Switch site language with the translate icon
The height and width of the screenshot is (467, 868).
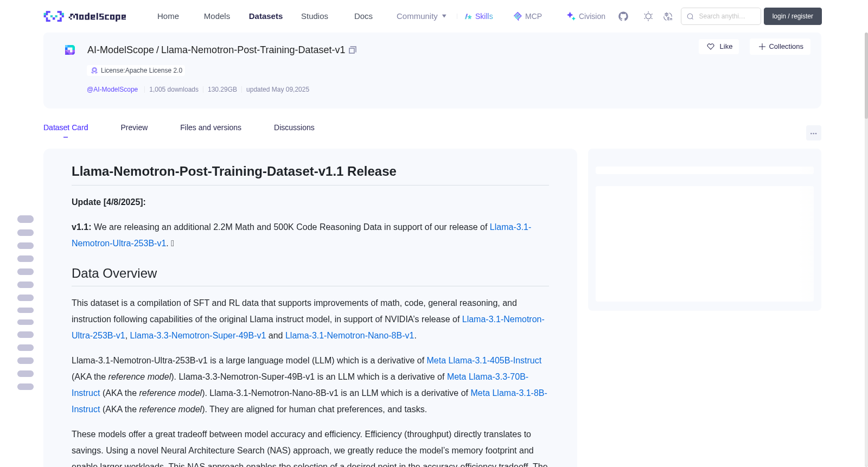pyautogui.click(x=668, y=16)
